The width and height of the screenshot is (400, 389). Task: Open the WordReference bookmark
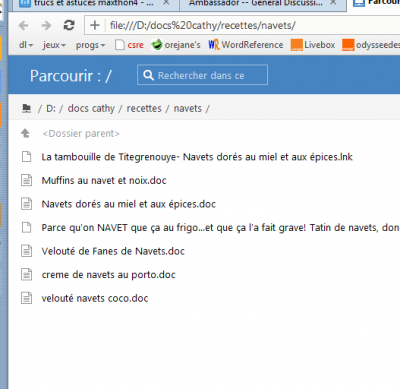coord(246,45)
